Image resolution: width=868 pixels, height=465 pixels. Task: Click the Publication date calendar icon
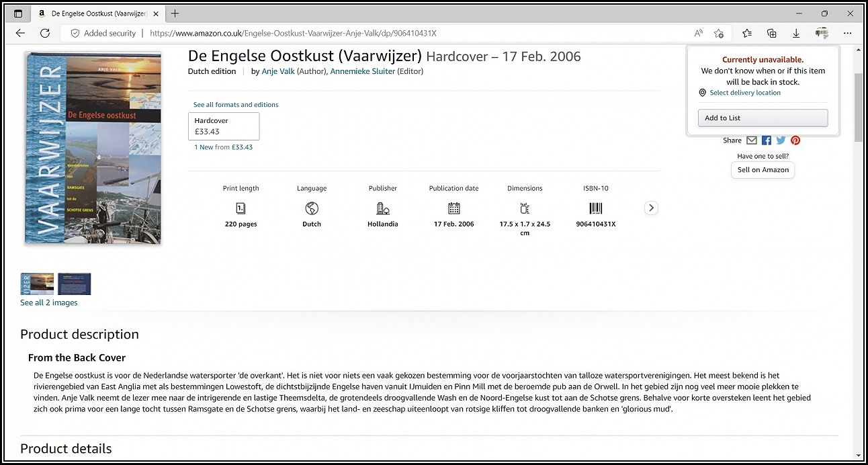454,208
